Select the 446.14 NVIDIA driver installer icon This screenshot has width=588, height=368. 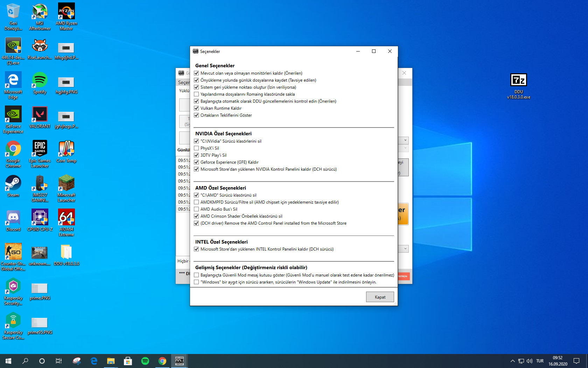click(x=13, y=51)
